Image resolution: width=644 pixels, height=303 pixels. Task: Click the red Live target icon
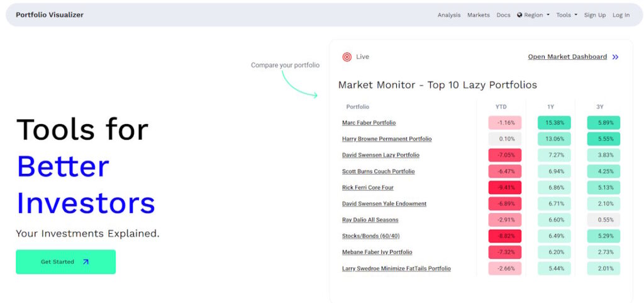point(347,57)
